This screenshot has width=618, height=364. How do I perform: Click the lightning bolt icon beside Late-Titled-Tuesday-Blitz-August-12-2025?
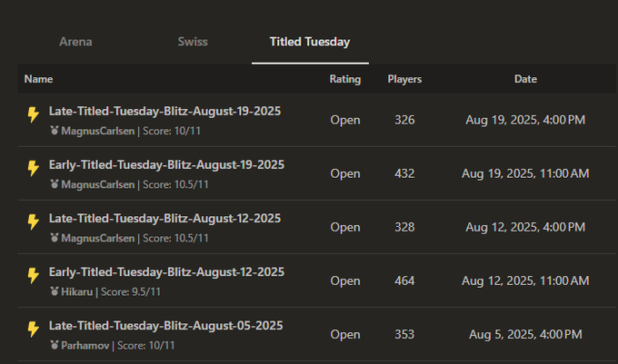click(x=33, y=221)
